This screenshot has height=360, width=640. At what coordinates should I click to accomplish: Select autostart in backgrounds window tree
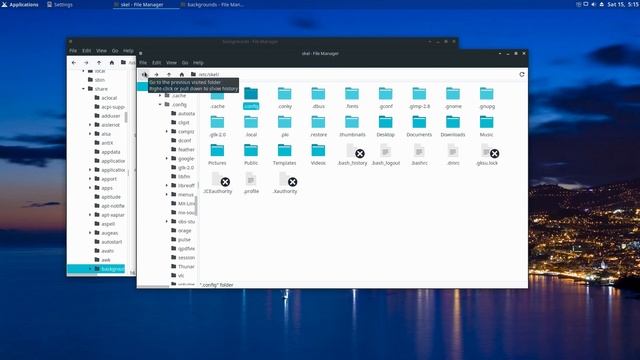pos(109,242)
